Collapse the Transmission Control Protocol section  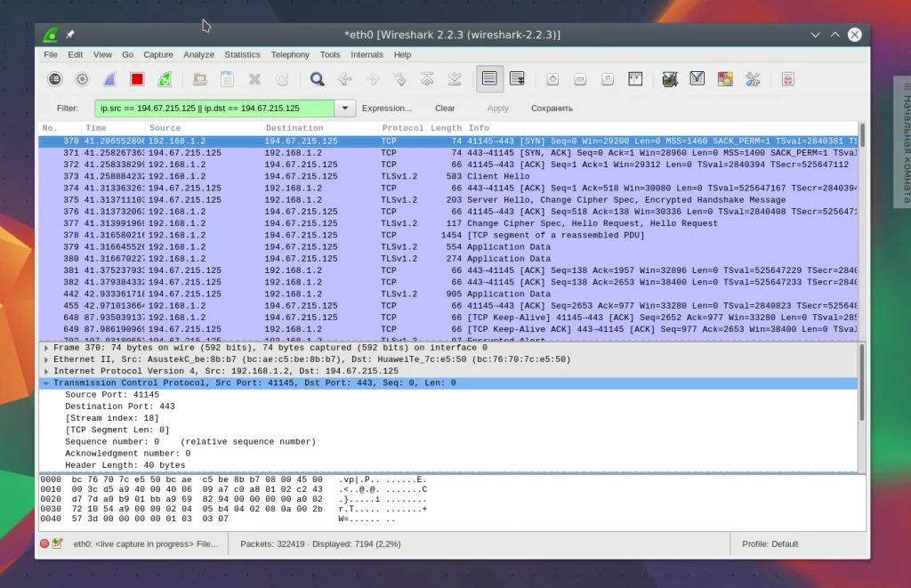[46, 383]
